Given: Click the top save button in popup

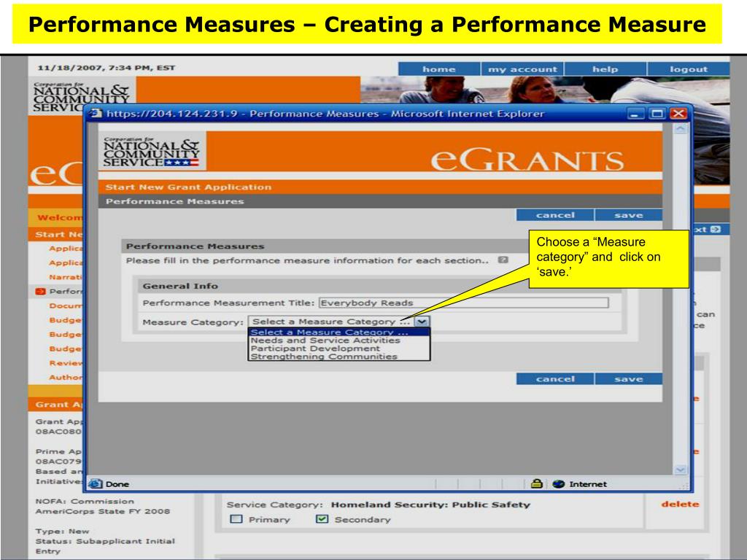Looking at the screenshot, I should click(x=628, y=215).
